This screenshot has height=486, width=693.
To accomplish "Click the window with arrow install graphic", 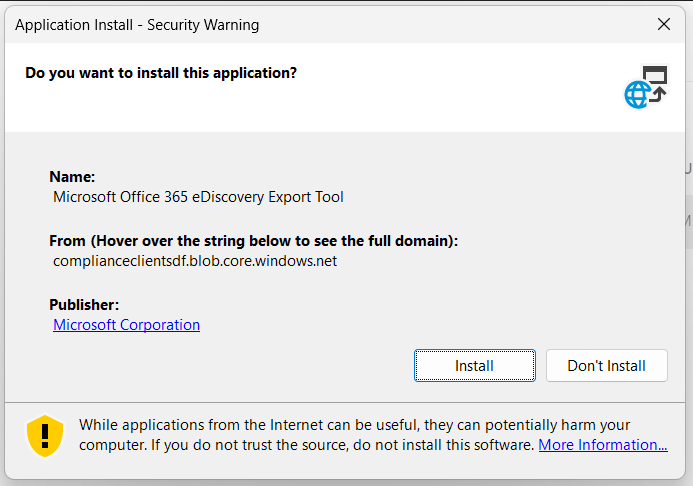I will point(655,82).
